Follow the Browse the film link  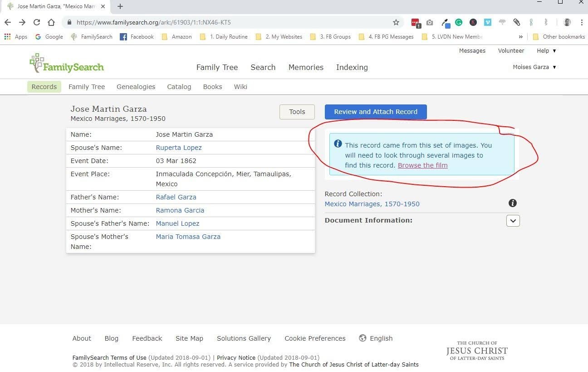coord(423,165)
